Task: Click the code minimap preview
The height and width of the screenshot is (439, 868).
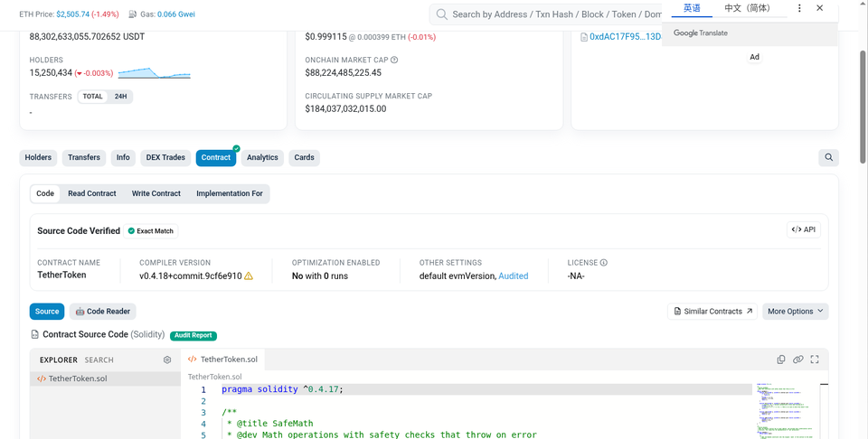Action: point(785,410)
